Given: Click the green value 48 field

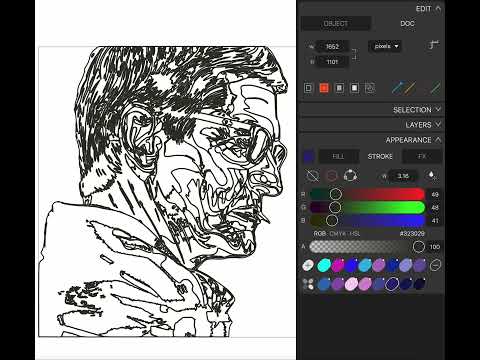Looking at the screenshot, I should tap(435, 207).
